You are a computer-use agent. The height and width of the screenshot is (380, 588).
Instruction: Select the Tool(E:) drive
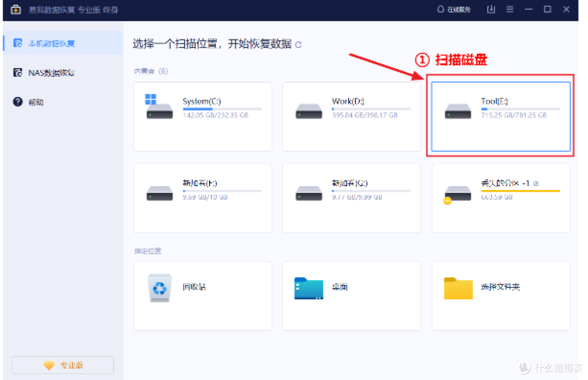[501, 117]
